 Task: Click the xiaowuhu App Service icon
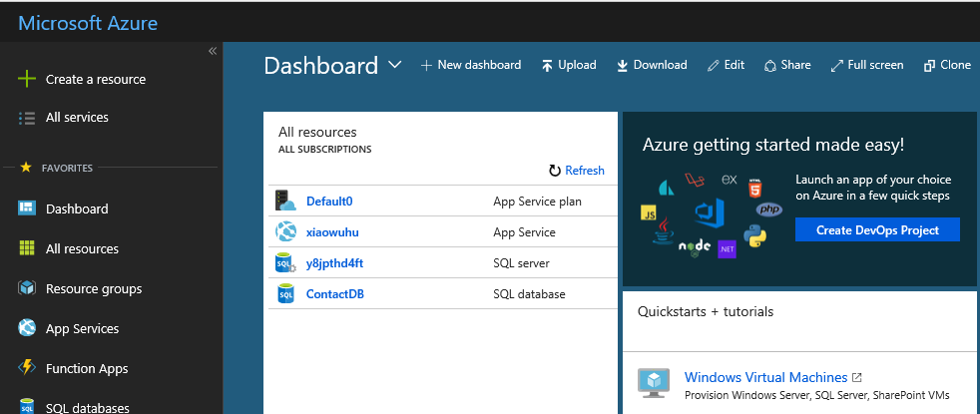[x=285, y=232]
